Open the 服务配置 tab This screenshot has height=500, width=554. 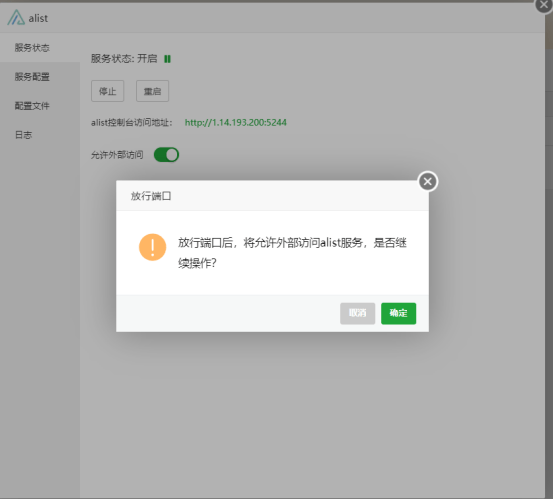coord(40,77)
